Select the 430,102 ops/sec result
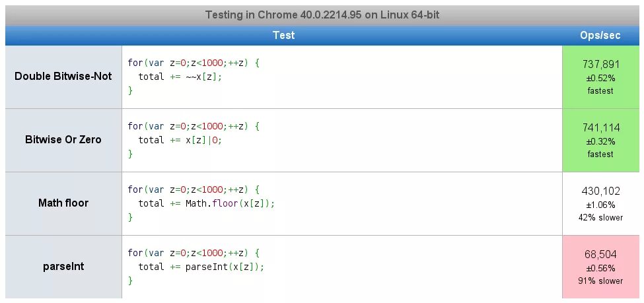 click(600, 191)
